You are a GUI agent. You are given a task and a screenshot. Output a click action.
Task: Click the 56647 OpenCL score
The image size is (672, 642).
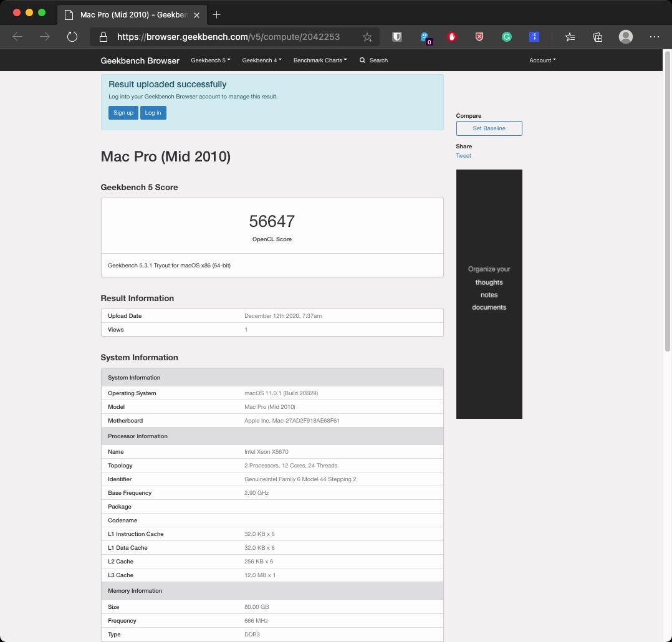(x=272, y=221)
